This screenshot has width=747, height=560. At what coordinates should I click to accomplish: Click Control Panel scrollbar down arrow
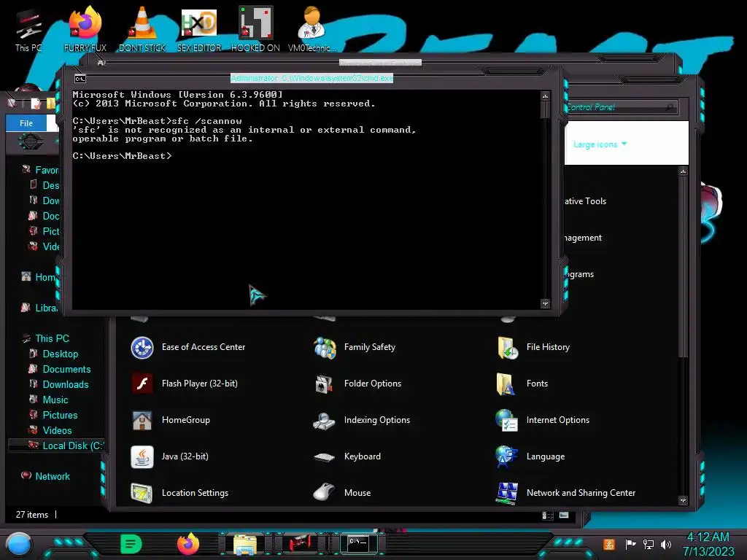click(x=683, y=500)
